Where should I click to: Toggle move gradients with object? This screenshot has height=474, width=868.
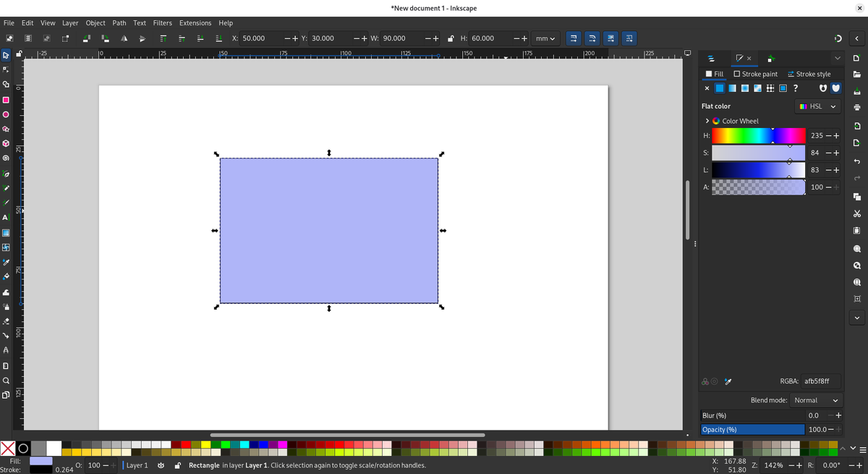610,38
